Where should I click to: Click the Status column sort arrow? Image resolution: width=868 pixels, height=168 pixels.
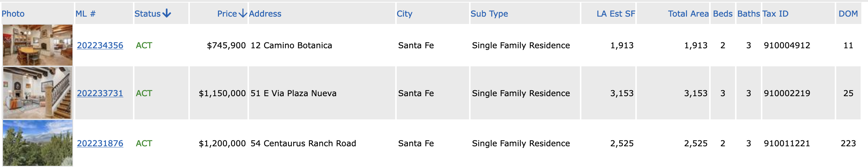pos(167,14)
